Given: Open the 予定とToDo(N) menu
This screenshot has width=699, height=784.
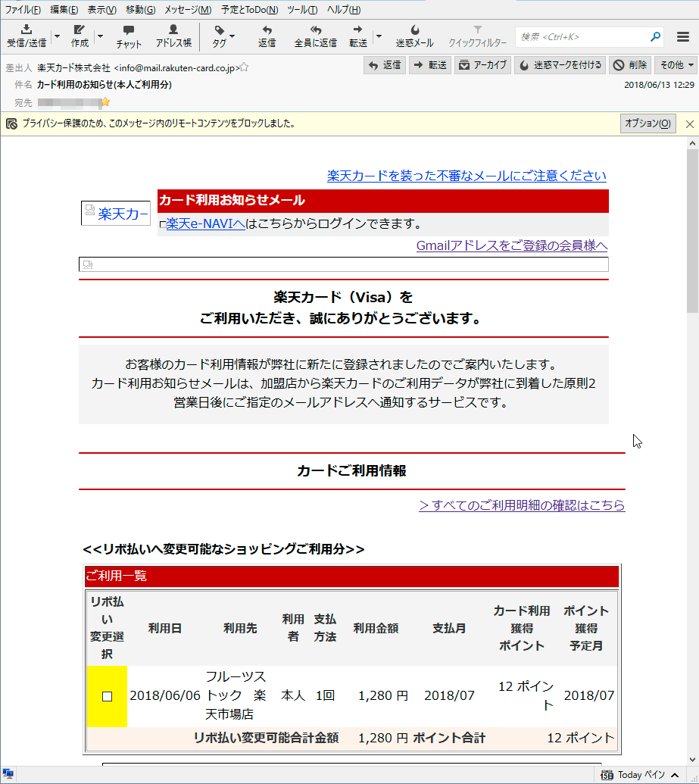Looking at the screenshot, I should click(x=249, y=10).
